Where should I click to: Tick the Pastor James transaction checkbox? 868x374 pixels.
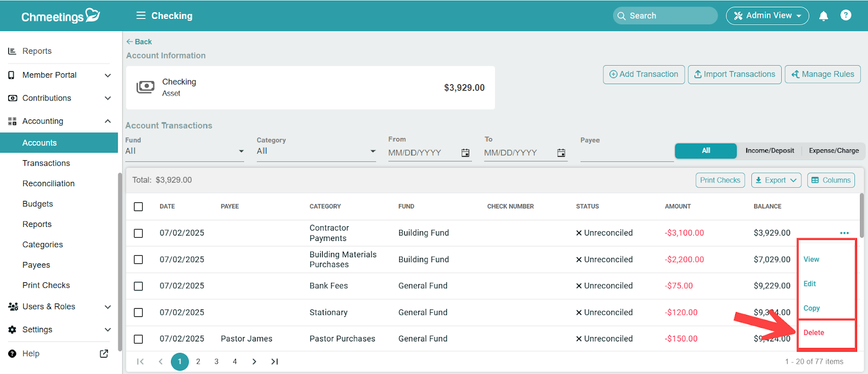(x=138, y=339)
